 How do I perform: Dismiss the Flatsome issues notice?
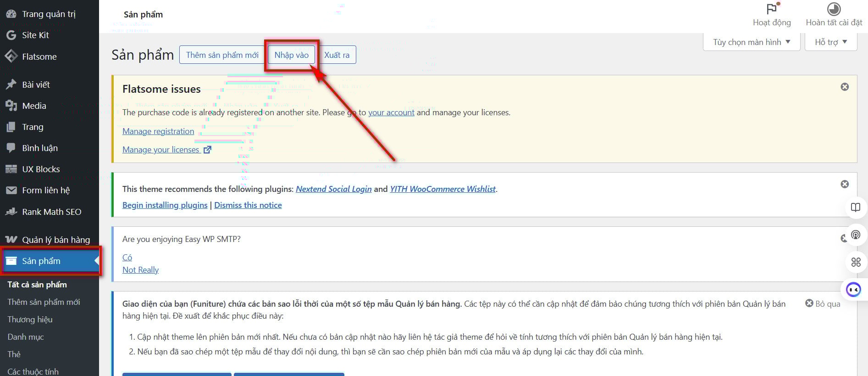pyautogui.click(x=845, y=87)
